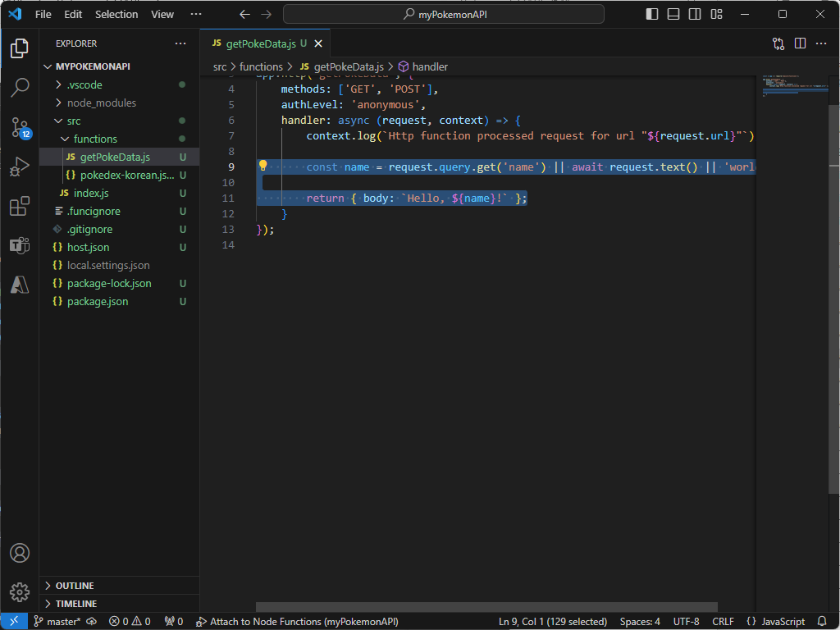The height and width of the screenshot is (630, 840).
Task: Open the Explorer view in activity bar
Action: coord(20,48)
